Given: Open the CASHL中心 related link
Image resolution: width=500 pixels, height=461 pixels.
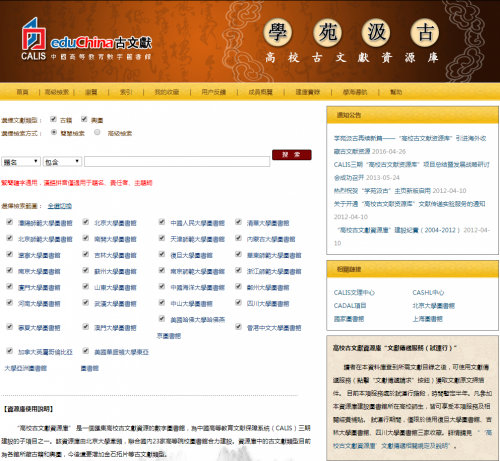Looking at the screenshot, I should point(428,293).
